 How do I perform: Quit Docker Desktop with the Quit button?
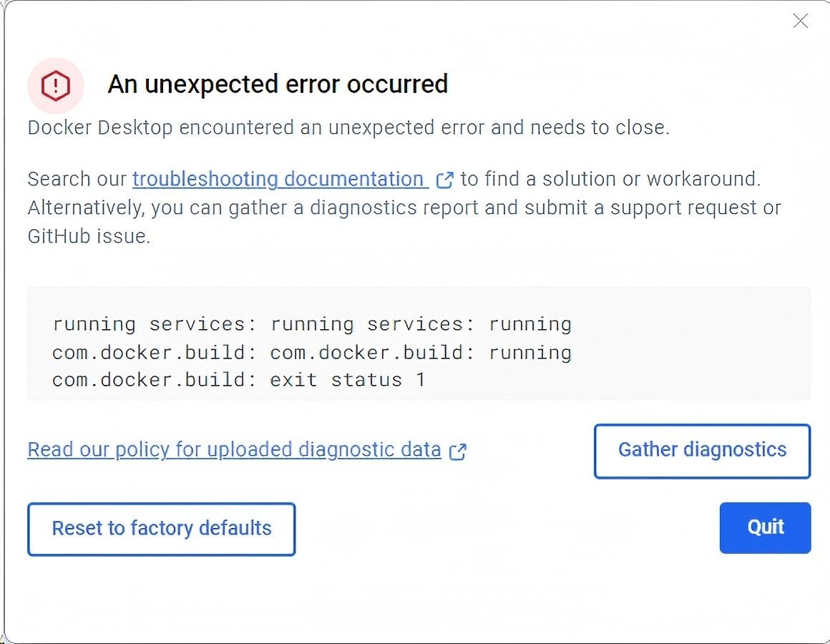[765, 527]
